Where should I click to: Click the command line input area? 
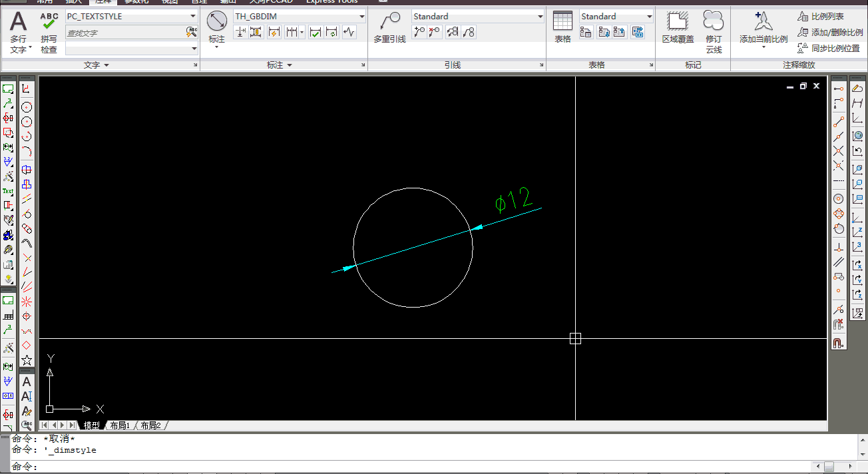426,467
